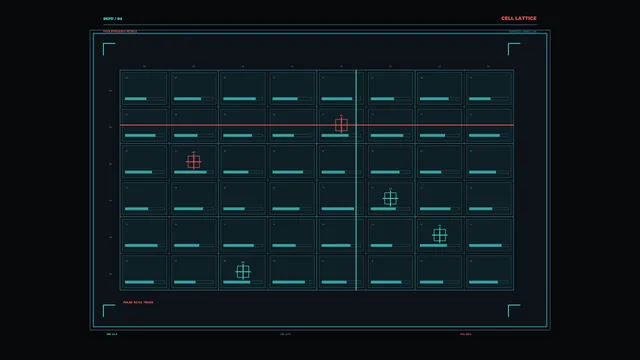Click progress bar in second row's last cell
The width and height of the screenshot is (640, 360).
tap(489, 136)
